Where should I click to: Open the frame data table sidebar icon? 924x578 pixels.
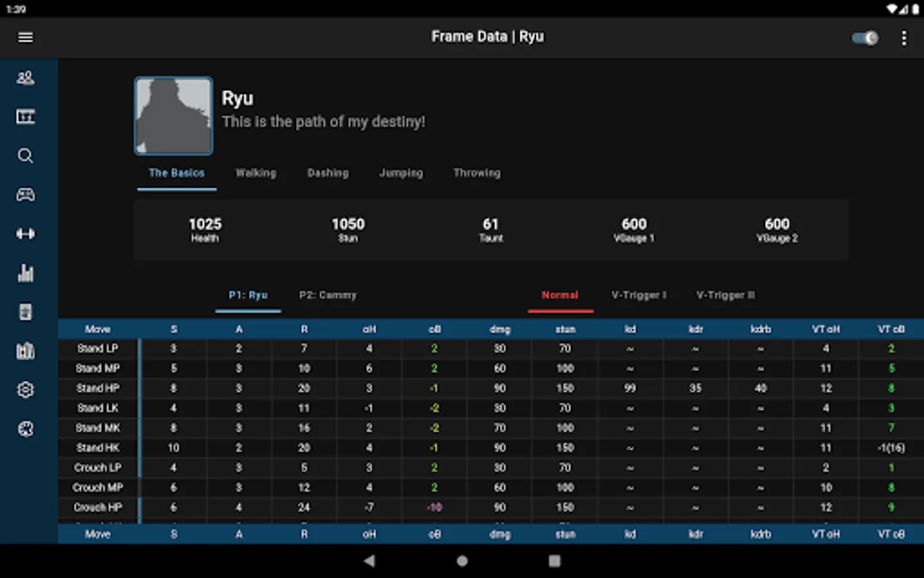click(x=26, y=117)
